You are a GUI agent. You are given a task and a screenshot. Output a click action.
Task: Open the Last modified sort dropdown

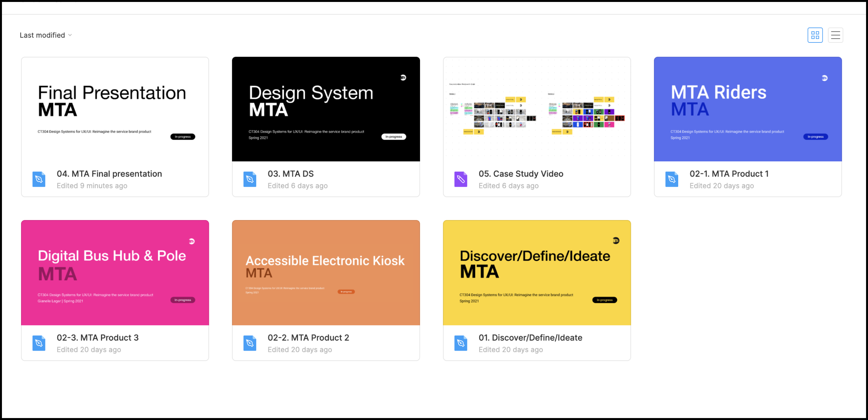[x=42, y=35]
